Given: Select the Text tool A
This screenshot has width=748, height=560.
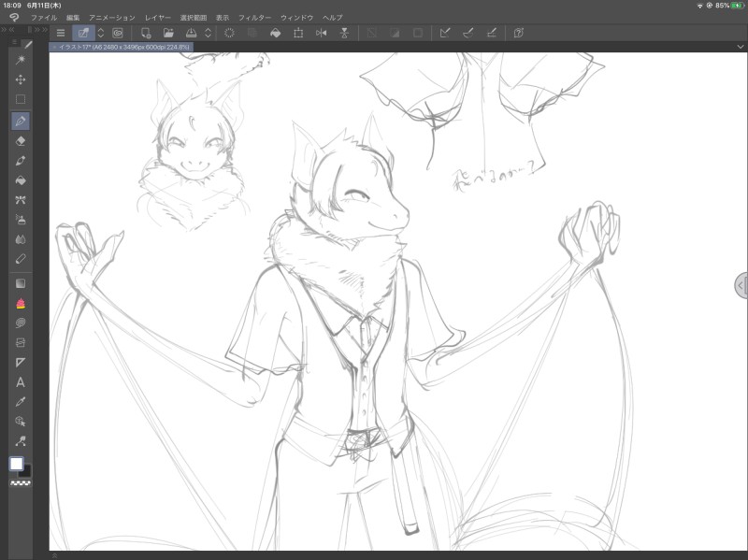Looking at the screenshot, I should tap(21, 382).
